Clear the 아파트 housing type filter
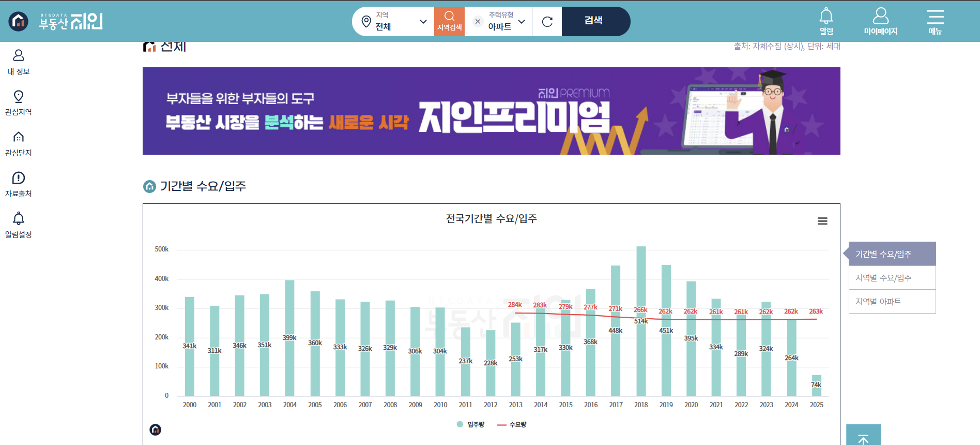Image resolution: width=980 pixels, height=445 pixels. [x=478, y=22]
